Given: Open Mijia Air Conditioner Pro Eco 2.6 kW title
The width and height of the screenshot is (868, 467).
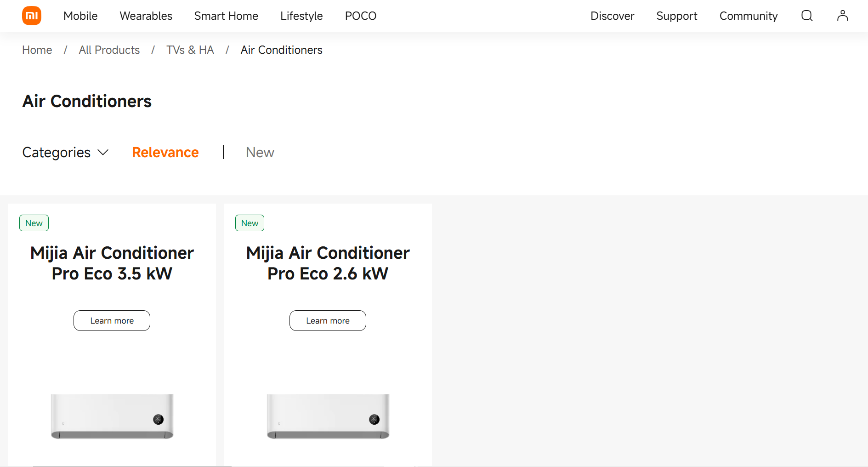Looking at the screenshot, I should [328, 263].
